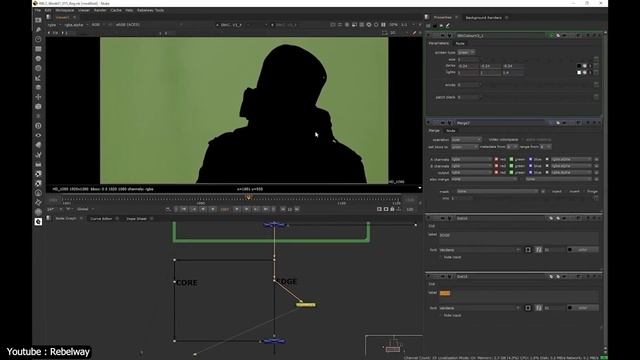Click IBKColour panel center-node icon
640x360 pixels.
(443, 36)
